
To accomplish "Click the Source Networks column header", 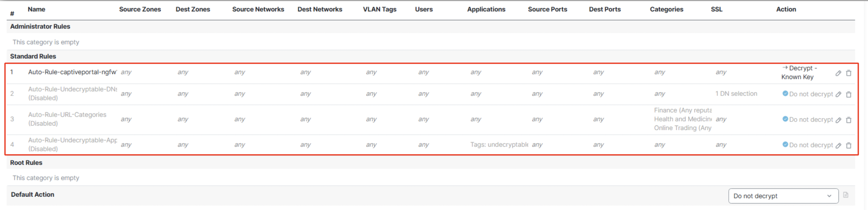I will pyautogui.click(x=258, y=9).
